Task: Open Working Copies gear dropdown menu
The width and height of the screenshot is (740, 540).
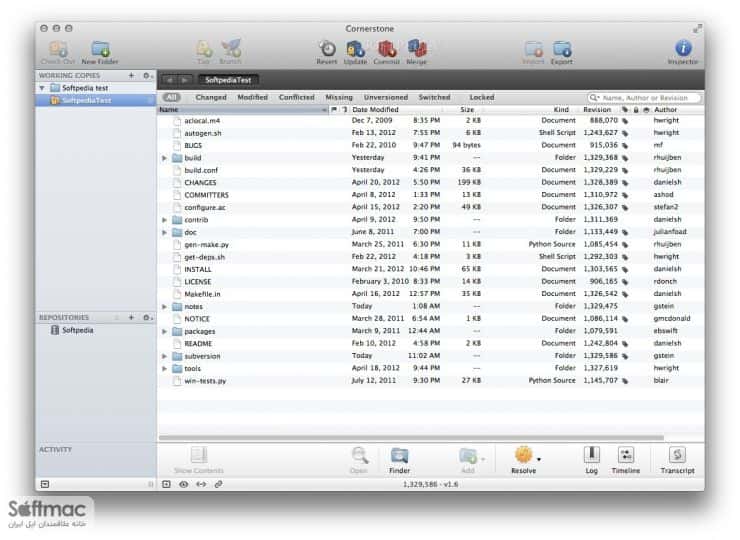Action: 147,76
